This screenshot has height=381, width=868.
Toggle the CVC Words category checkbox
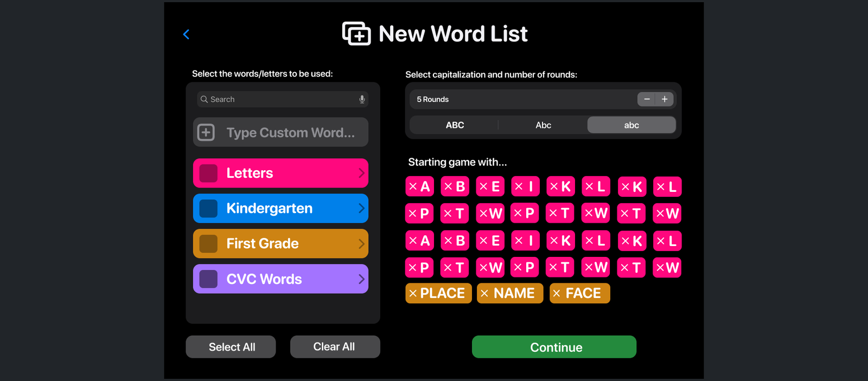point(208,279)
